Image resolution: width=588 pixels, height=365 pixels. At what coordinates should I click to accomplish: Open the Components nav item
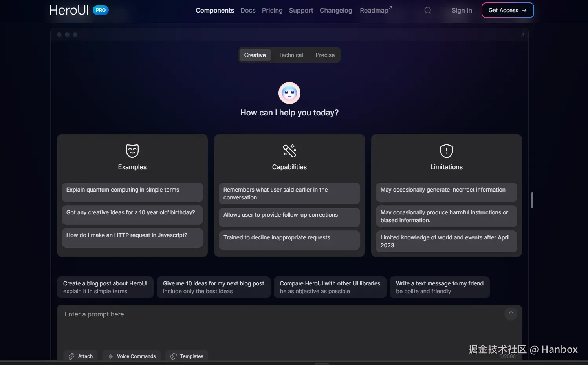click(215, 10)
